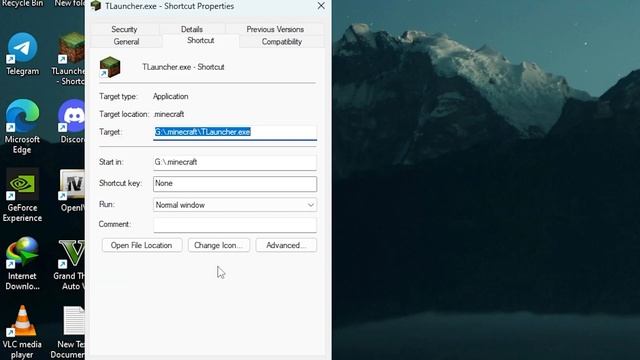
Task: Click the Minecraft block icon in dialog header
Action: point(110,67)
